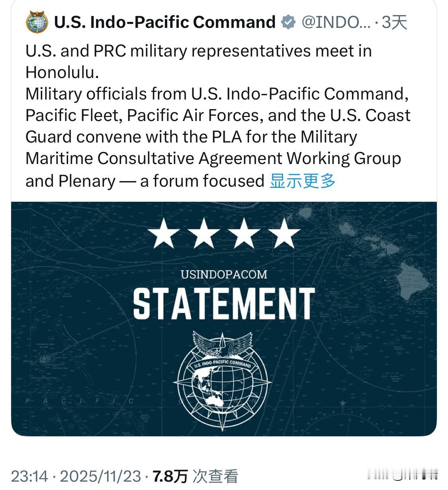The height and width of the screenshot is (490, 448).
Task: Click the U.S. Indo-Pacific Command profile avatar
Action: (x=36, y=22)
